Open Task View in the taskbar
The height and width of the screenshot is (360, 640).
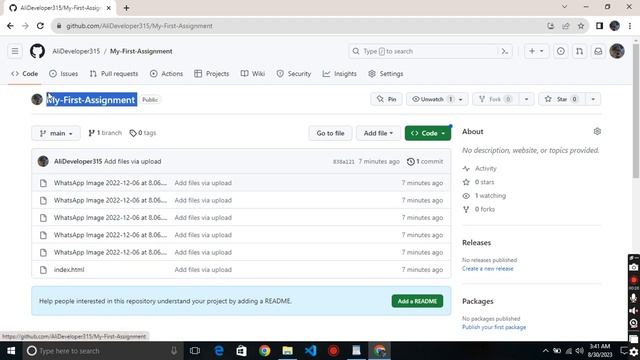195,351
